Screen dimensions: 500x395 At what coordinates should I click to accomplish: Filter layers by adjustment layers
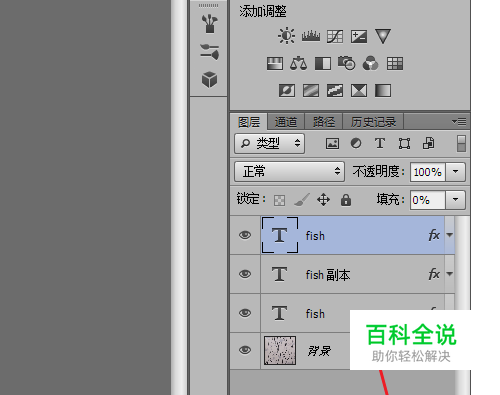(x=356, y=144)
